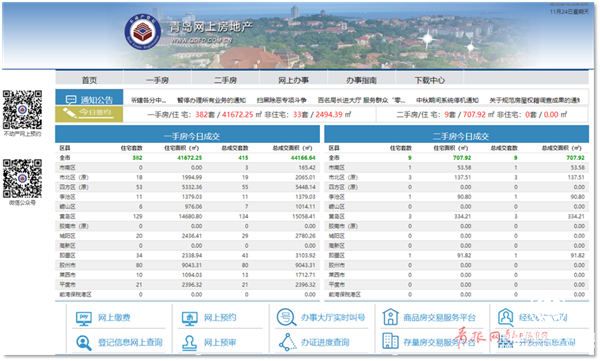The width and height of the screenshot is (600, 361).
Task: Open the 网上办事 navigation menu
Action: click(293, 80)
